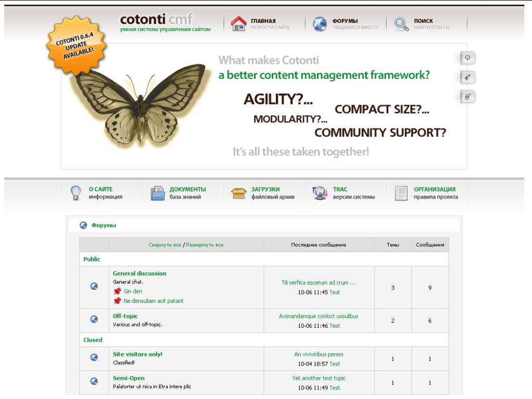Screen dimensions: 532x399
Task: Click the magnifying glass icon next to ПОИСК
Action: 402,24
